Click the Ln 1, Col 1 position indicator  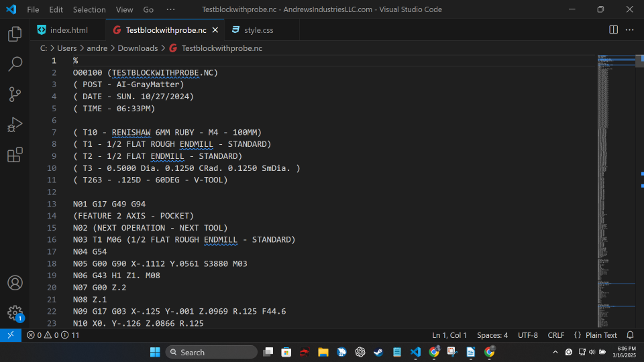(x=449, y=335)
